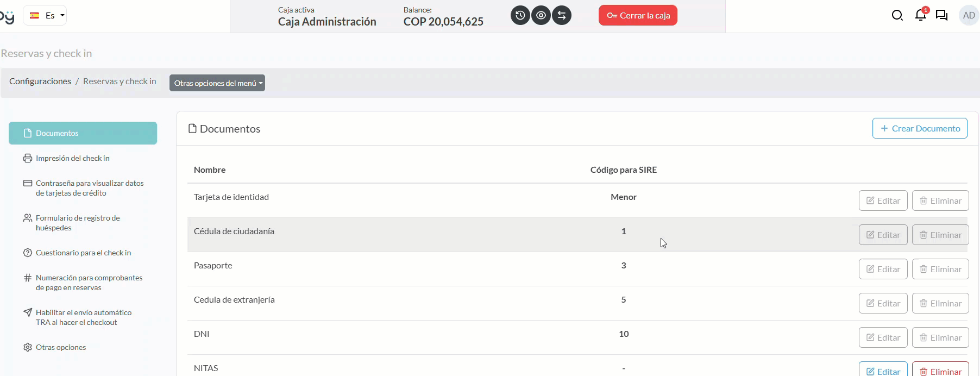Delete the Pasaporte document

point(940,269)
